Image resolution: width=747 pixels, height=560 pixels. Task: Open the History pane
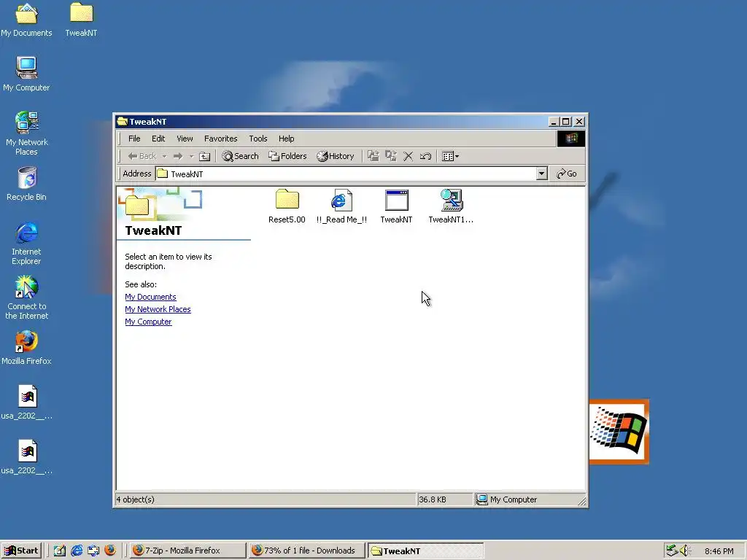pyautogui.click(x=336, y=156)
